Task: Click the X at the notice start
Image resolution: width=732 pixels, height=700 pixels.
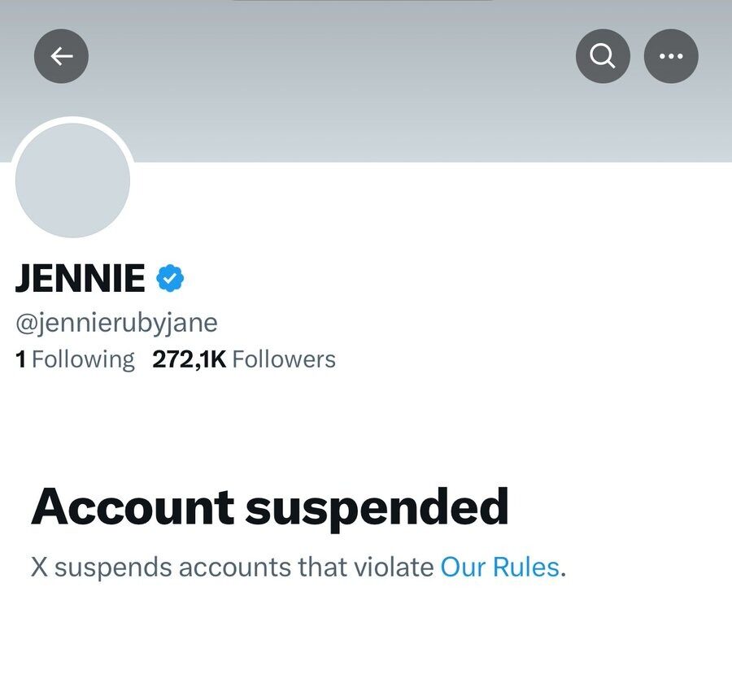Action: pyautogui.click(x=39, y=567)
